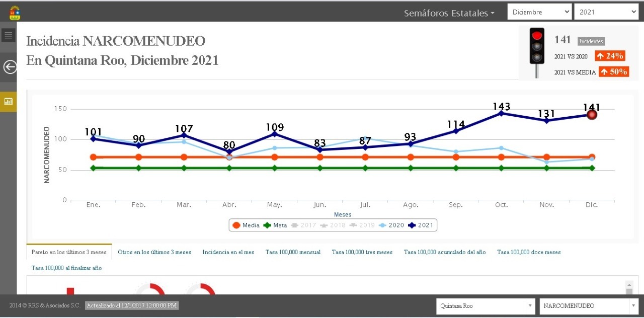This screenshot has height=318, width=644.
Task: Click the orange 50% increase arrow badge
Action: click(x=613, y=72)
